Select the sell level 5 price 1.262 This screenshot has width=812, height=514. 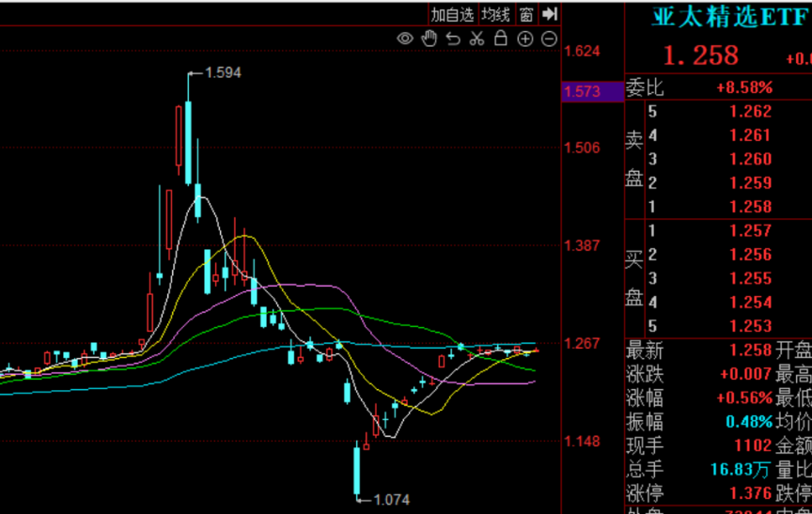click(750, 112)
